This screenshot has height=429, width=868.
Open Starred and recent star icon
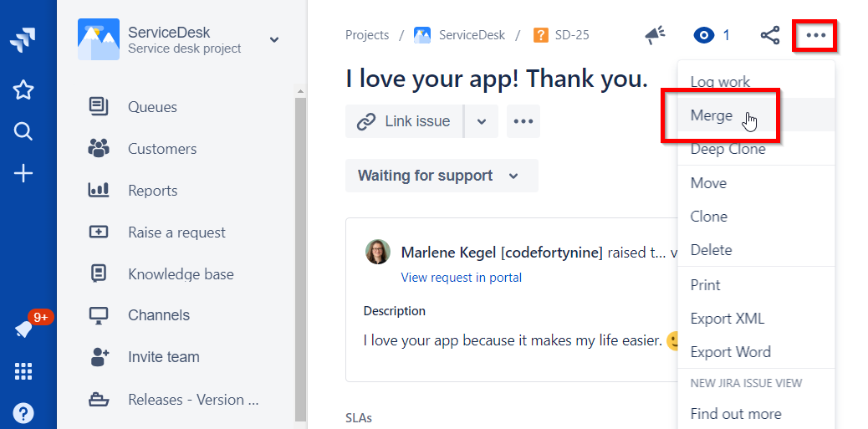(23, 89)
